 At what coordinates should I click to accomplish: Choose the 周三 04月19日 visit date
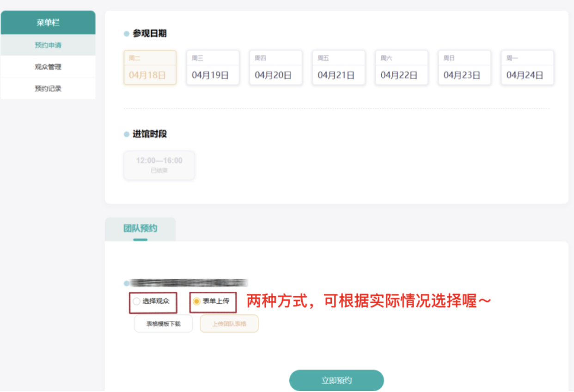pyautogui.click(x=213, y=67)
